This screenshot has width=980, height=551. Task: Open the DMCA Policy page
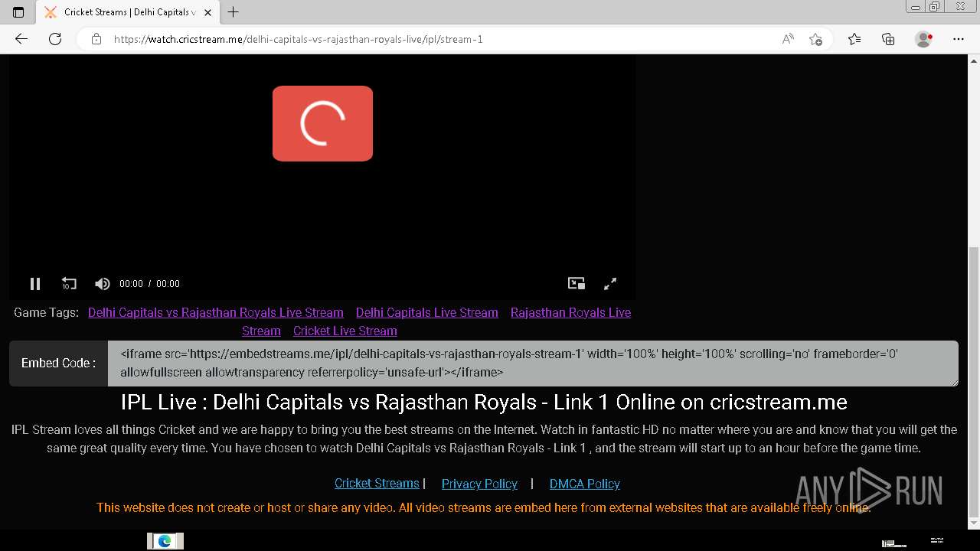click(x=585, y=484)
